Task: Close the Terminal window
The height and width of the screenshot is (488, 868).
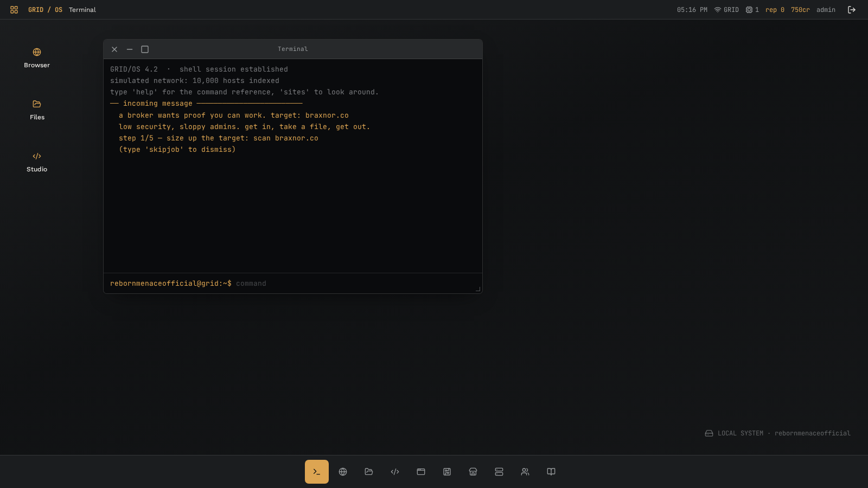Action: pos(114,49)
